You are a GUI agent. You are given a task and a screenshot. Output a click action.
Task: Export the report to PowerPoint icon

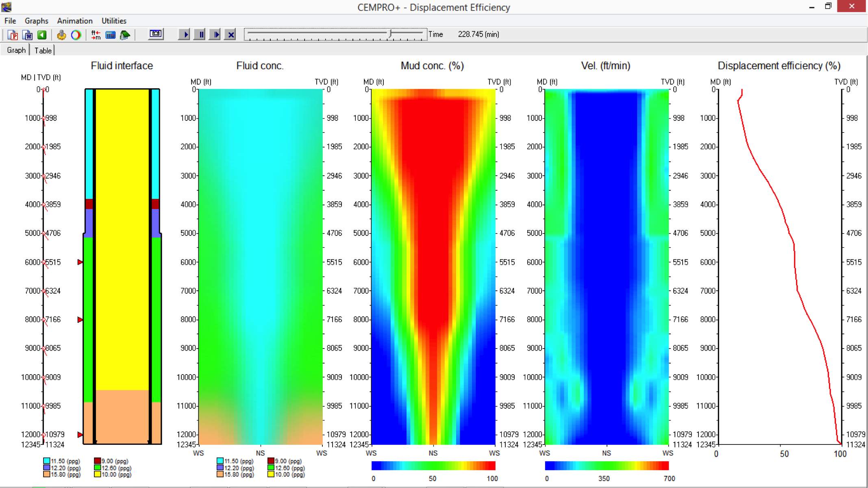(13, 35)
